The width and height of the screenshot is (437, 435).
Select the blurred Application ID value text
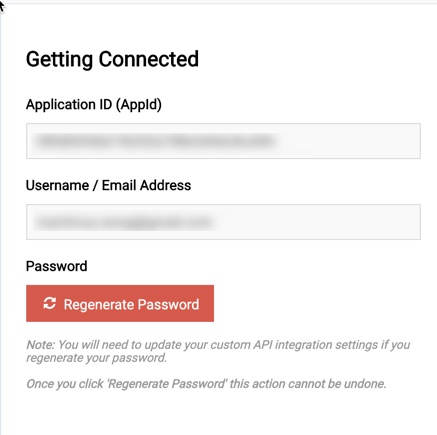[156, 141]
